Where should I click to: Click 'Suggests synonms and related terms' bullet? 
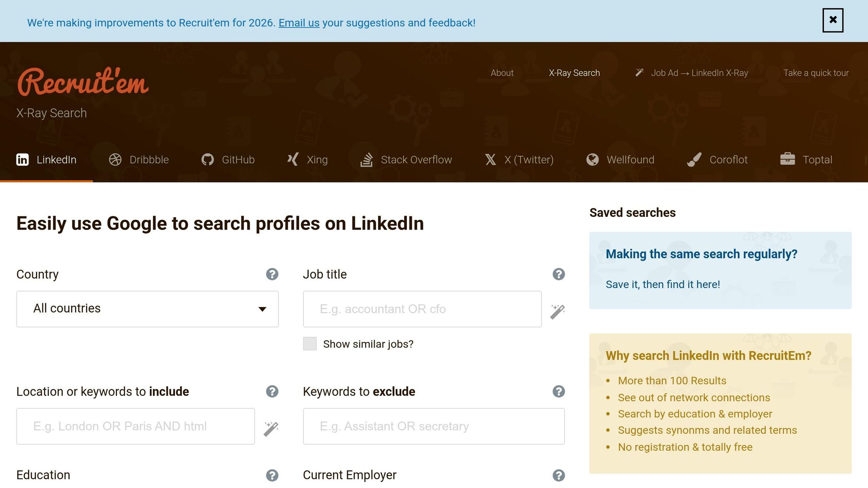point(707,430)
